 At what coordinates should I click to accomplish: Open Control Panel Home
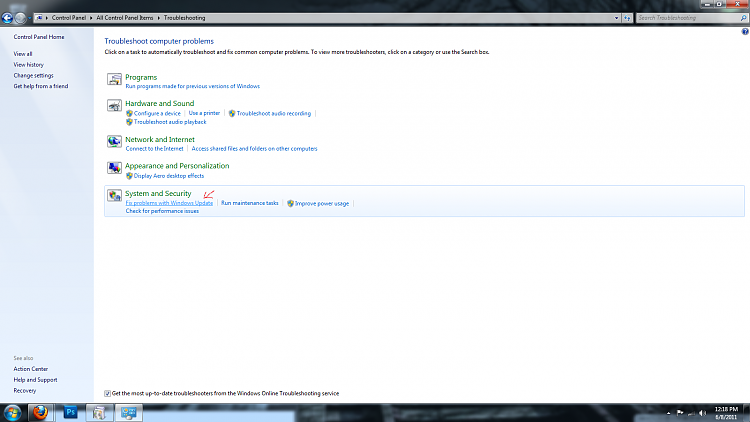coord(39,37)
